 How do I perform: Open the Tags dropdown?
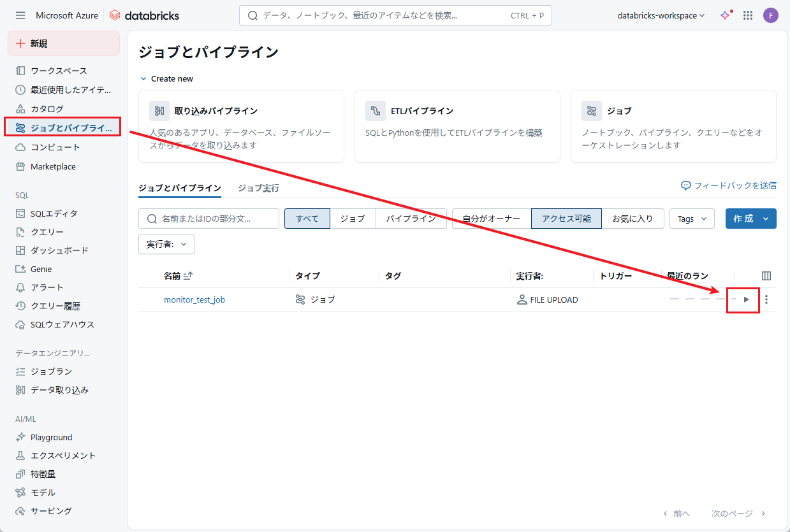[x=692, y=219]
